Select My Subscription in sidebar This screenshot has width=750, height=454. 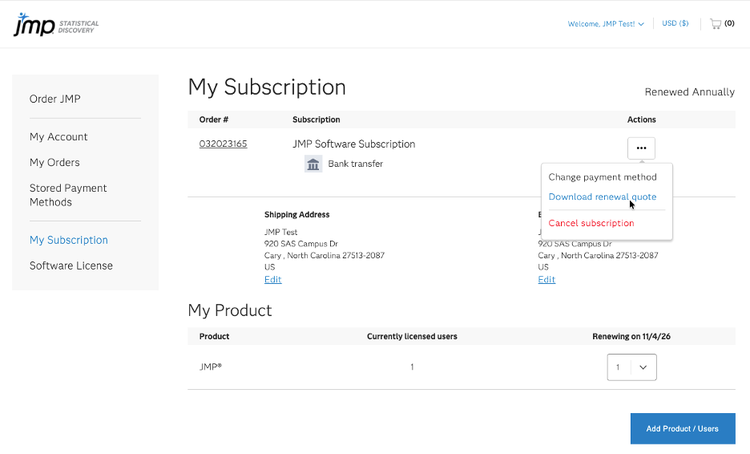click(x=69, y=240)
